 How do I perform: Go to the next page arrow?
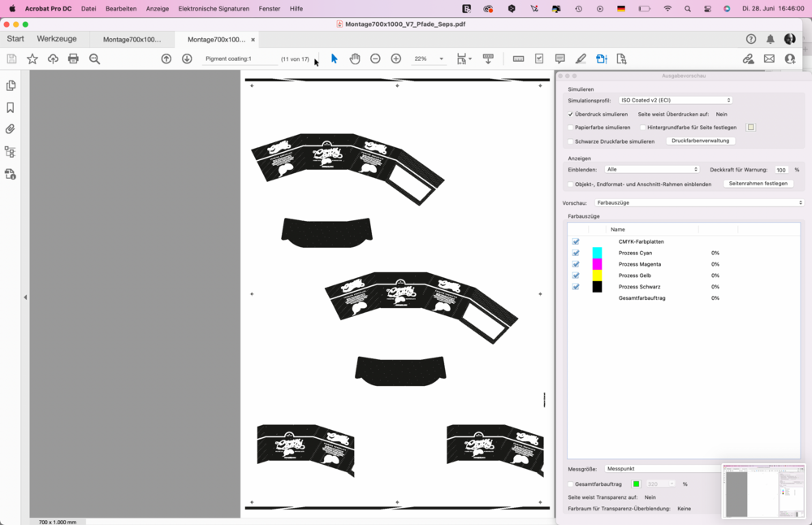pos(187,59)
